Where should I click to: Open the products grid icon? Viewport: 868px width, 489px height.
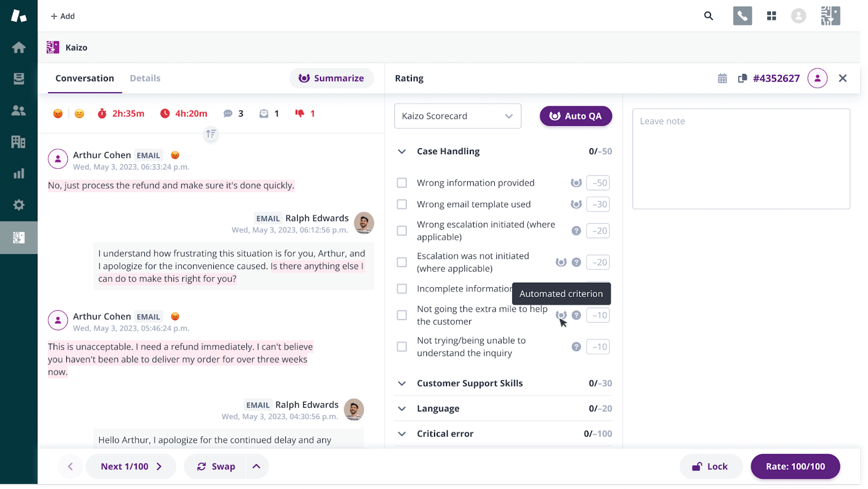coord(771,16)
